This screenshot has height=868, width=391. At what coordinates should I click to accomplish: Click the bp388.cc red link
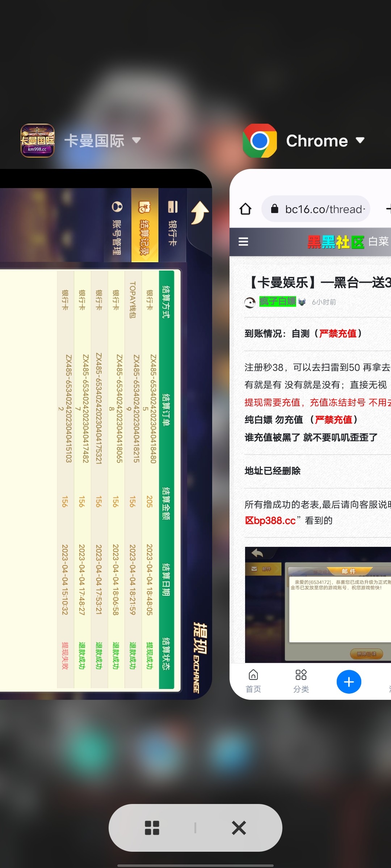(x=270, y=521)
